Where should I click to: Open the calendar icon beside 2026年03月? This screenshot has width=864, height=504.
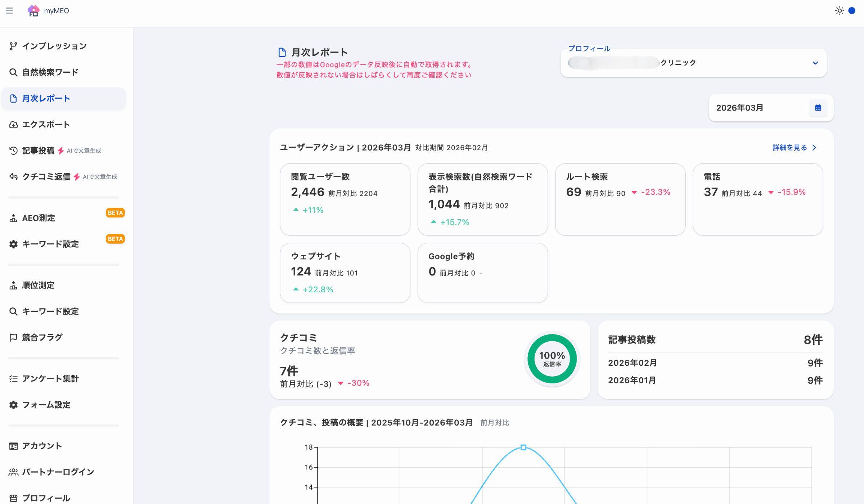[x=818, y=107]
